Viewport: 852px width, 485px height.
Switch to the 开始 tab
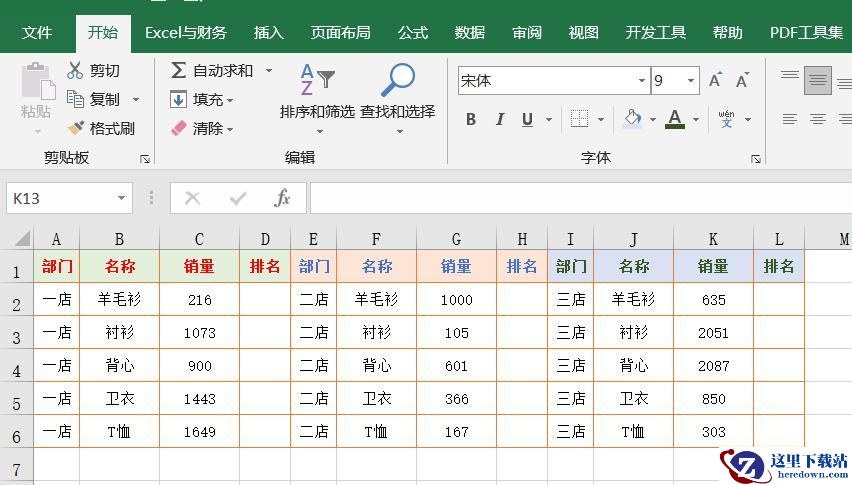click(x=103, y=33)
